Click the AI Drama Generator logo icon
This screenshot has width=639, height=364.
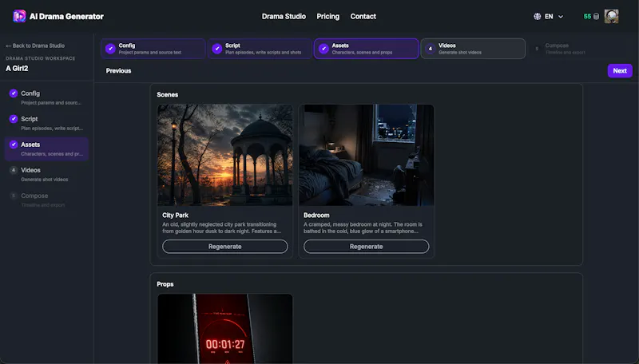pyautogui.click(x=19, y=16)
